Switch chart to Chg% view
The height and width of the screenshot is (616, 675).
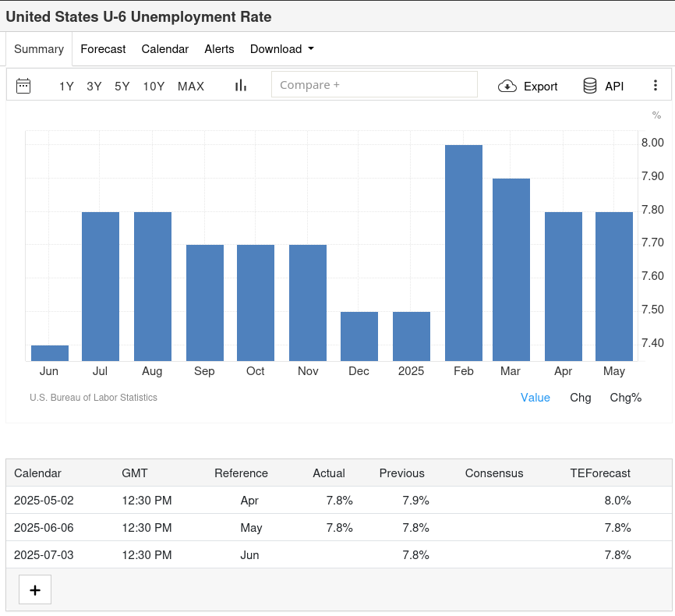(x=625, y=398)
